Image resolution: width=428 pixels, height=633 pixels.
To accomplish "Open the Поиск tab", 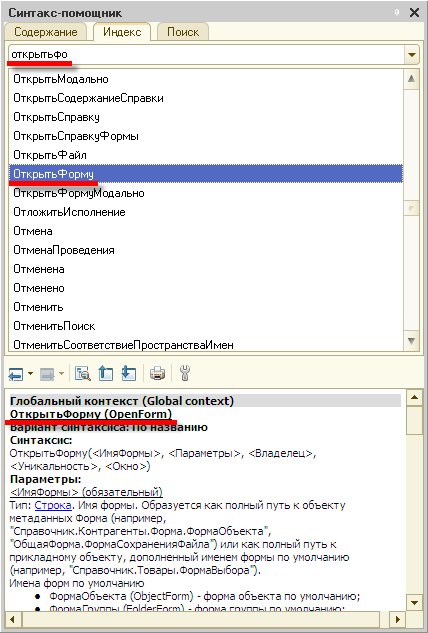I will pos(183,32).
